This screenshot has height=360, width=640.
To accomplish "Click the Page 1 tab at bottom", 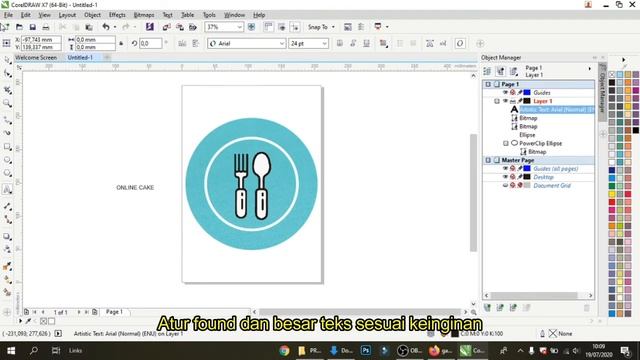I will [114, 312].
